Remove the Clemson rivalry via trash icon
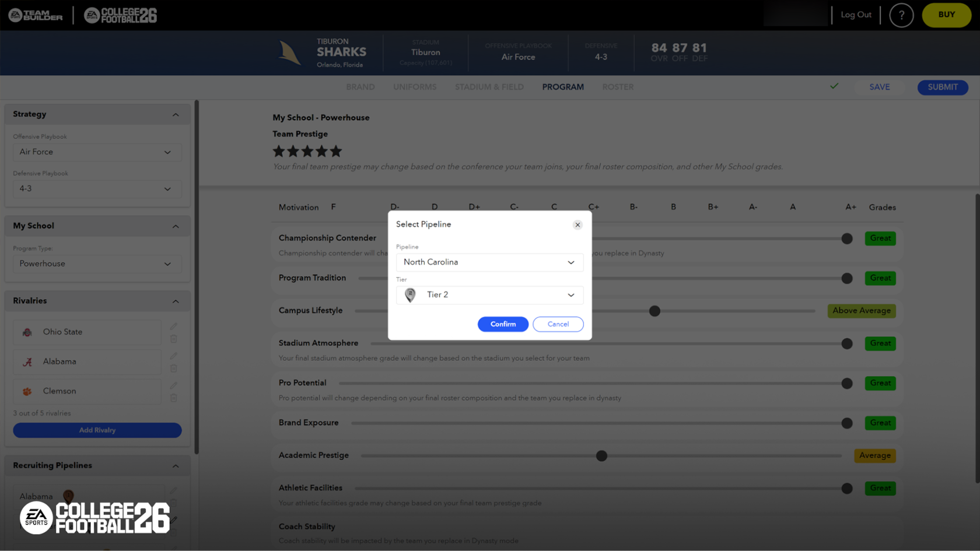Viewport: 980px width, 551px height. [173, 398]
